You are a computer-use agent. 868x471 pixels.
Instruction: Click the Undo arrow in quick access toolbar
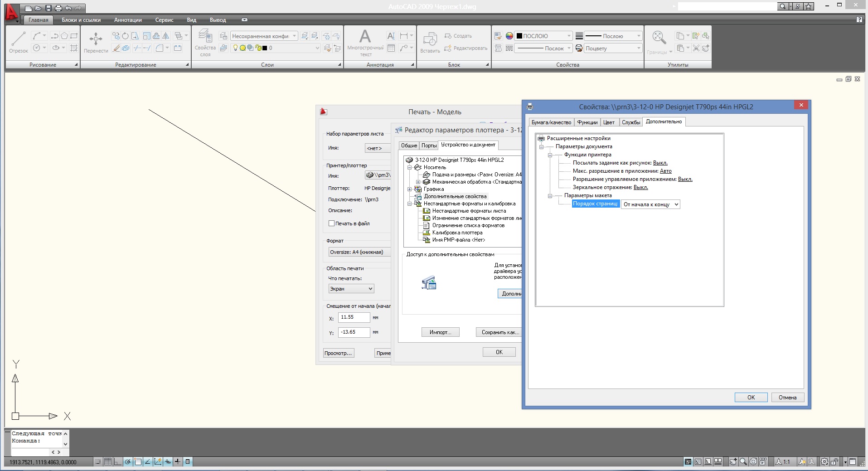pos(68,8)
